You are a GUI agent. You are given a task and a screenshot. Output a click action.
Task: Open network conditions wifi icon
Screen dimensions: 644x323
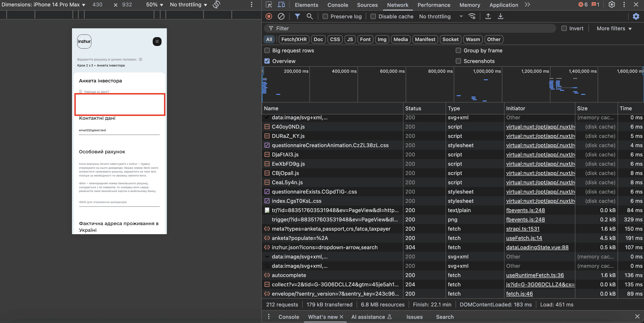click(472, 17)
